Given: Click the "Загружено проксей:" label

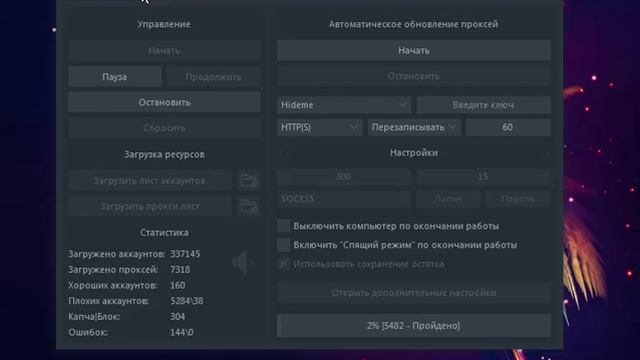Looking at the screenshot, I should click(x=113, y=269).
